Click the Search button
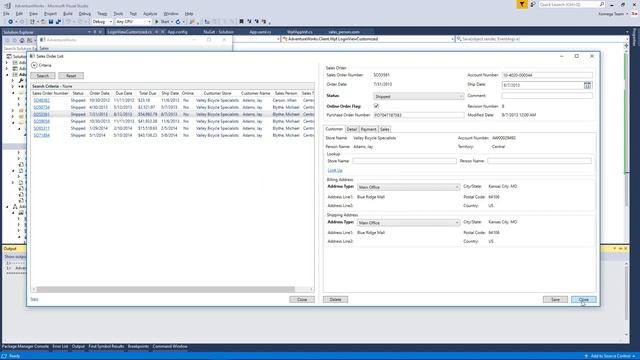This screenshot has height=360, width=640. pyautogui.click(x=43, y=76)
